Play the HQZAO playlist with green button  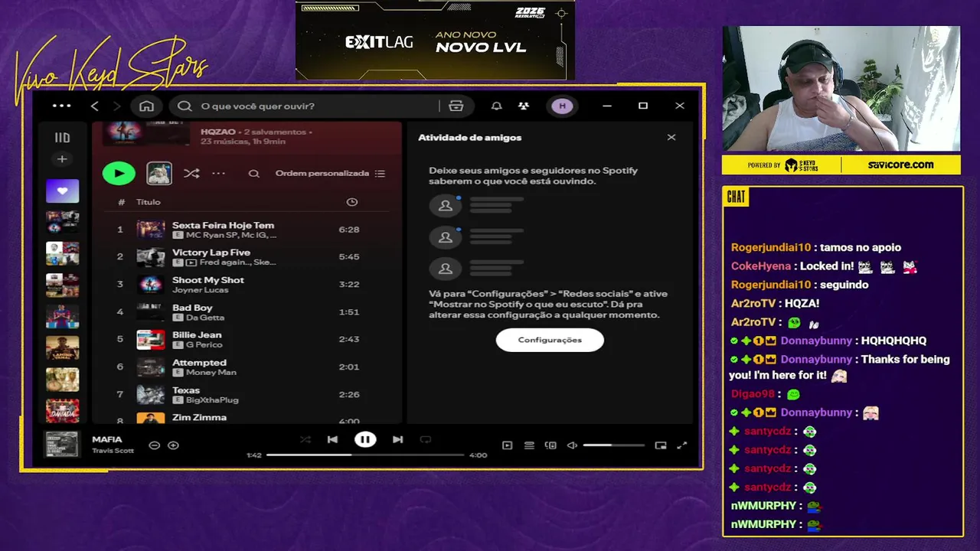119,173
